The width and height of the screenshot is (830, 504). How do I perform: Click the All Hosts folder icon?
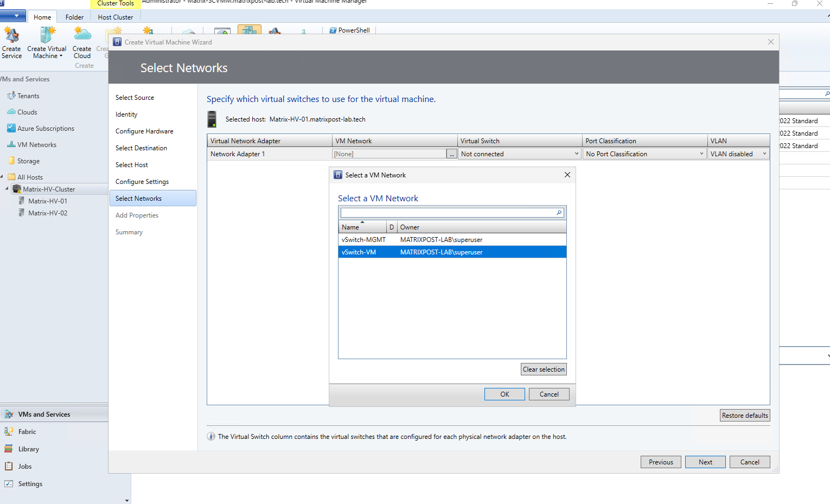(11, 177)
